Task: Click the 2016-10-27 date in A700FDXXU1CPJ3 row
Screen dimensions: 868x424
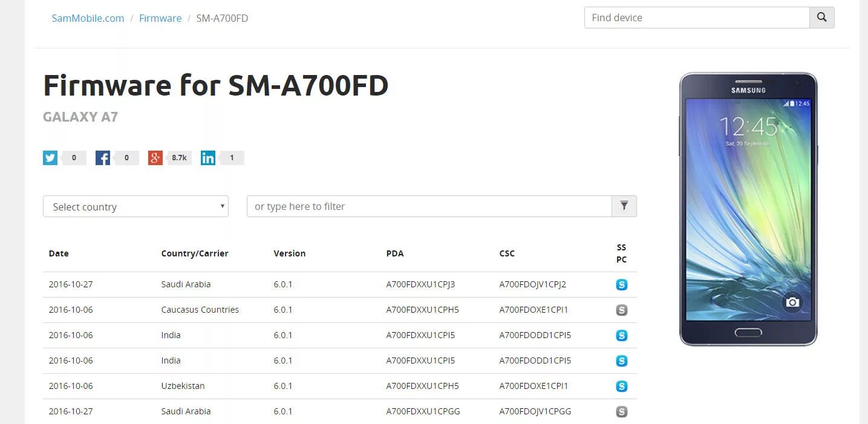Action: tap(71, 284)
